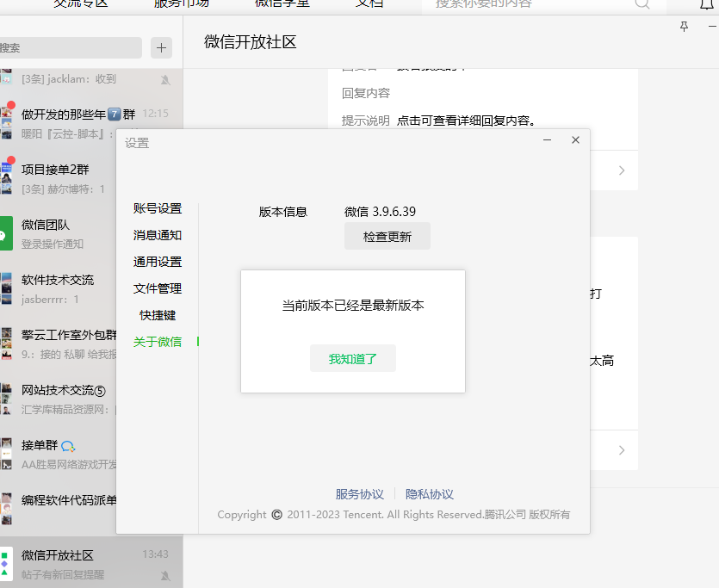The height and width of the screenshot is (588, 719).
Task: Click the 点击可查看详细回复内容 message text
Action: [466, 121]
